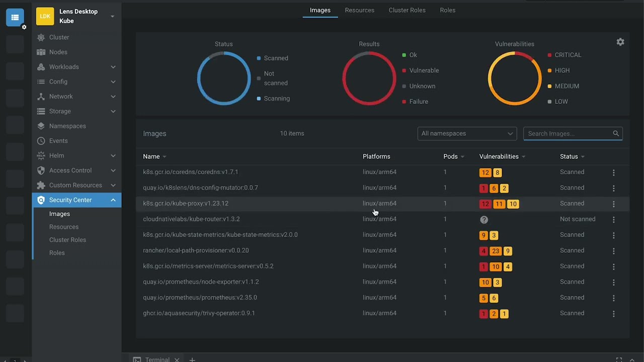The width and height of the screenshot is (644, 362).
Task: Click the settings gear above the Vulnerabilities chart
Action: [620, 42]
